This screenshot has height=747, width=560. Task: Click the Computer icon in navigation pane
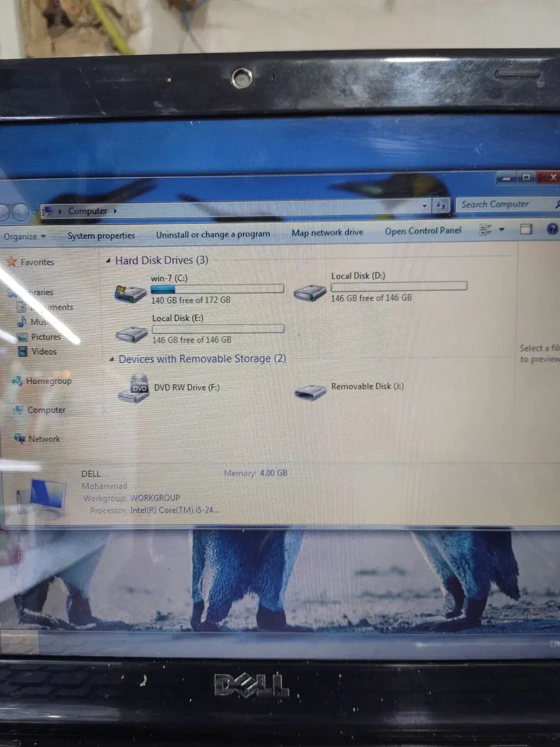[x=18, y=410]
